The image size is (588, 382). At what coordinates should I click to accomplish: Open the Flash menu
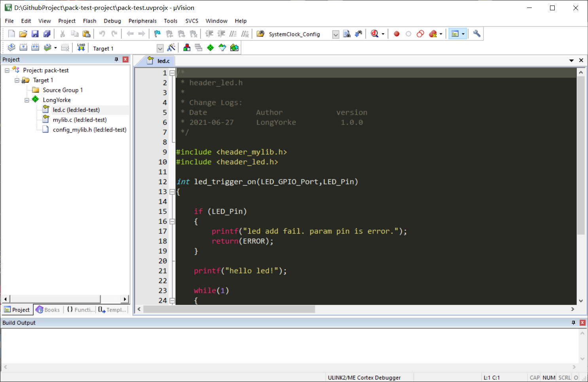click(89, 21)
